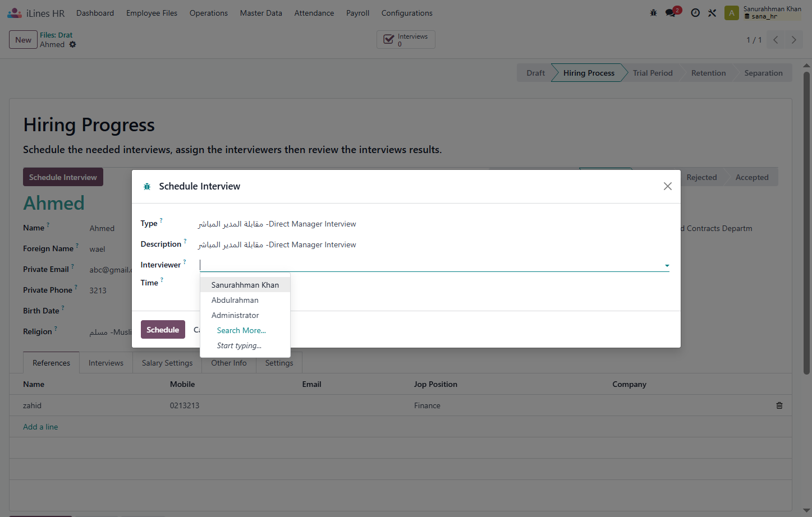Go to previous record arrow
The image size is (812, 517).
(x=776, y=40)
